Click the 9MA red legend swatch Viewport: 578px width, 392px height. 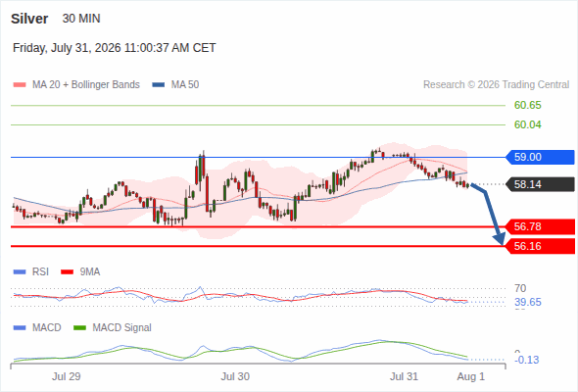click(x=67, y=272)
